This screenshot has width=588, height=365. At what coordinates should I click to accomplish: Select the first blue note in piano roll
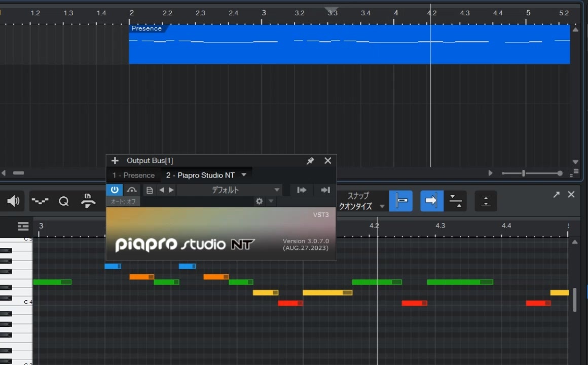click(x=113, y=266)
